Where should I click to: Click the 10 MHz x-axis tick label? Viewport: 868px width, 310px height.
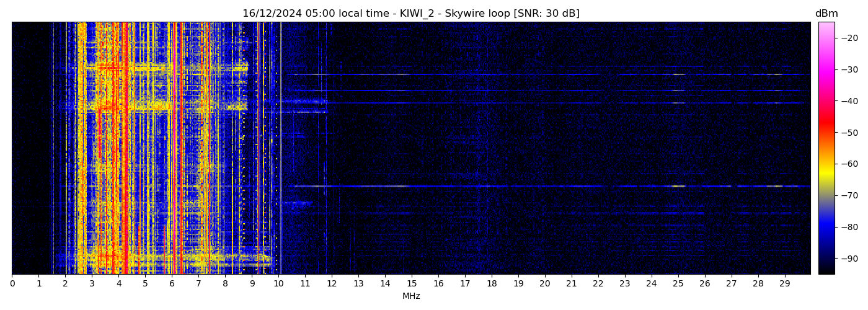[x=278, y=283]
